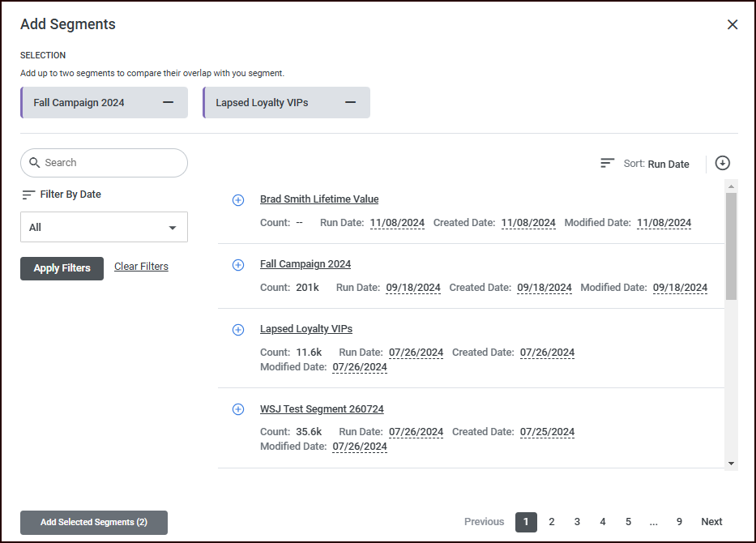Click plus icon beside Fall Campaign 2024 row
The height and width of the screenshot is (543, 756).
click(x=238, y=265)
